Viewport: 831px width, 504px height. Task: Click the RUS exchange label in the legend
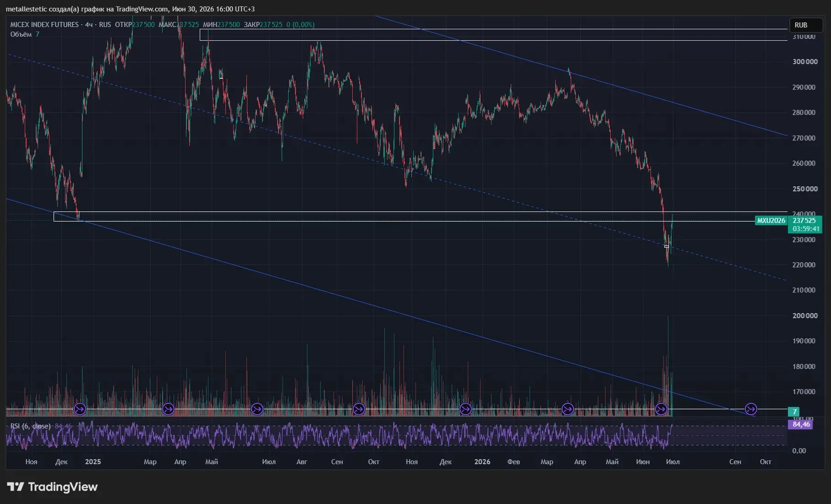105,25
